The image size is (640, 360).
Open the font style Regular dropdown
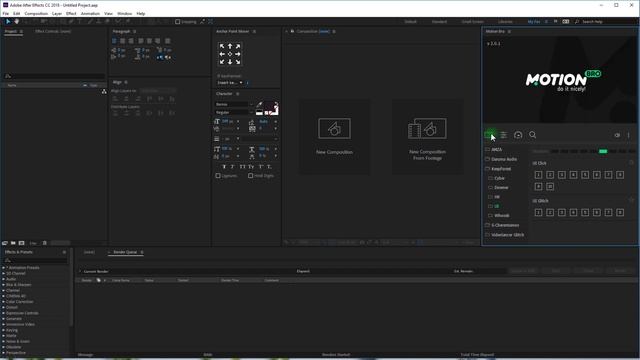[x=234, y=112]
